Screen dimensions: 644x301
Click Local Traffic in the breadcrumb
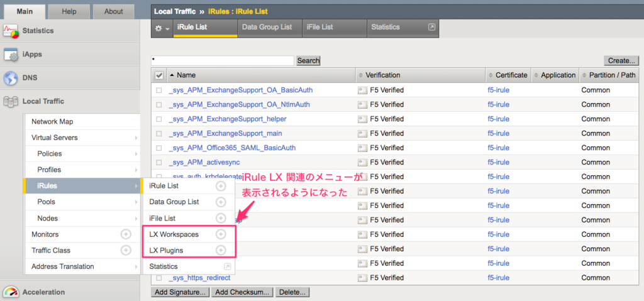(x=175, y=11)
